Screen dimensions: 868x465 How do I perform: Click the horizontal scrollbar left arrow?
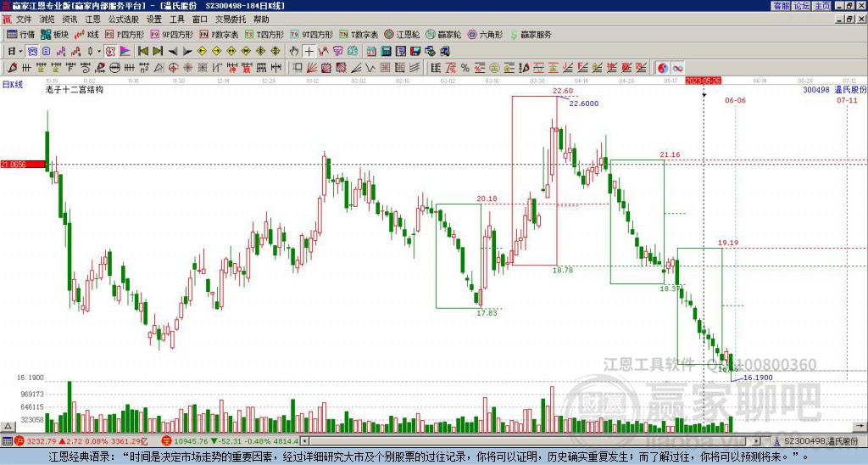304,441
